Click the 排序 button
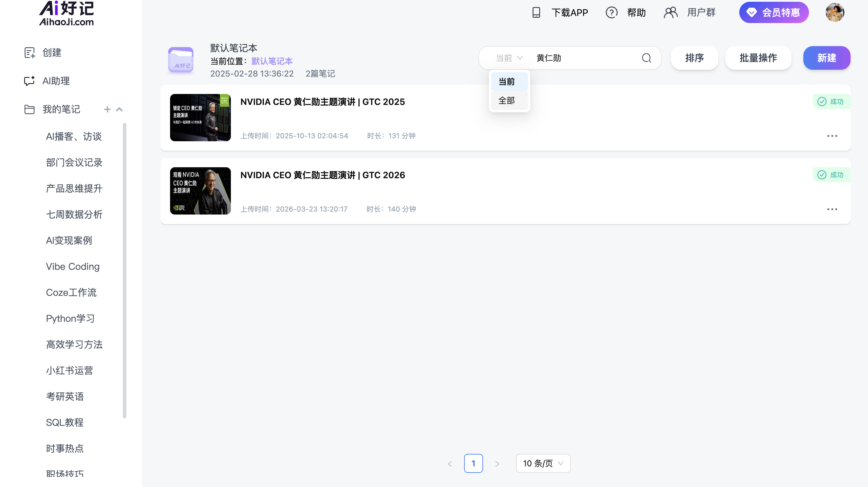The width and height of the screenshot is (868, 487). click(694, 58)
